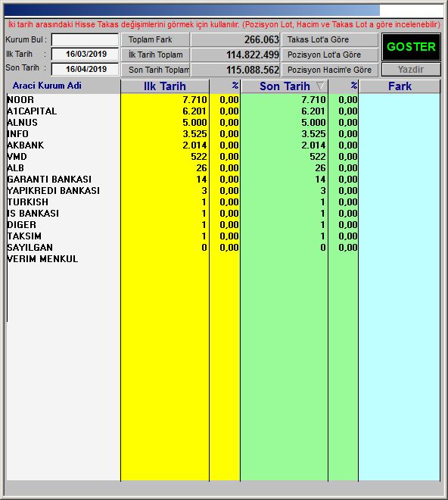448x500 pixels.
Task: Sort by Ilk Tarih column header
Action: click(x=165, y=86)
